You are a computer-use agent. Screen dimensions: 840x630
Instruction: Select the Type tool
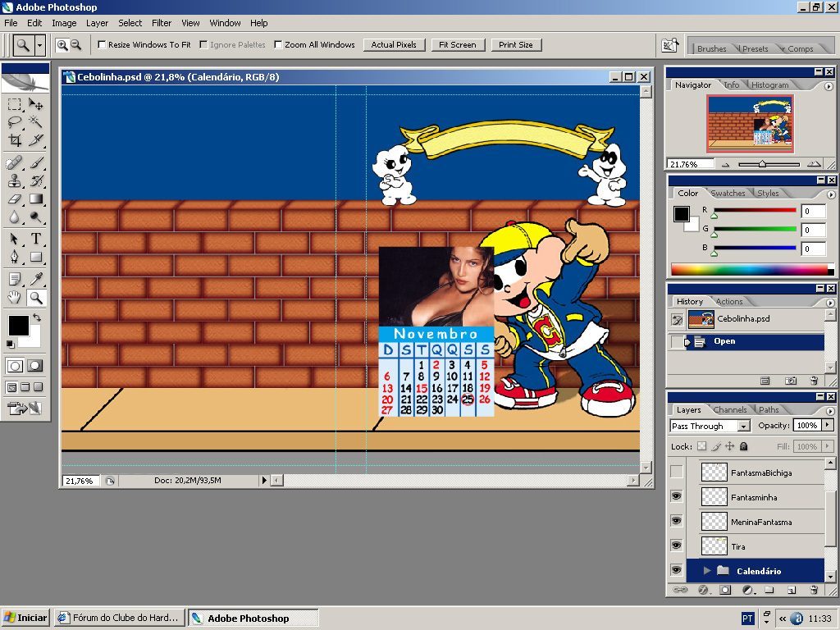[x=35, y=239]
